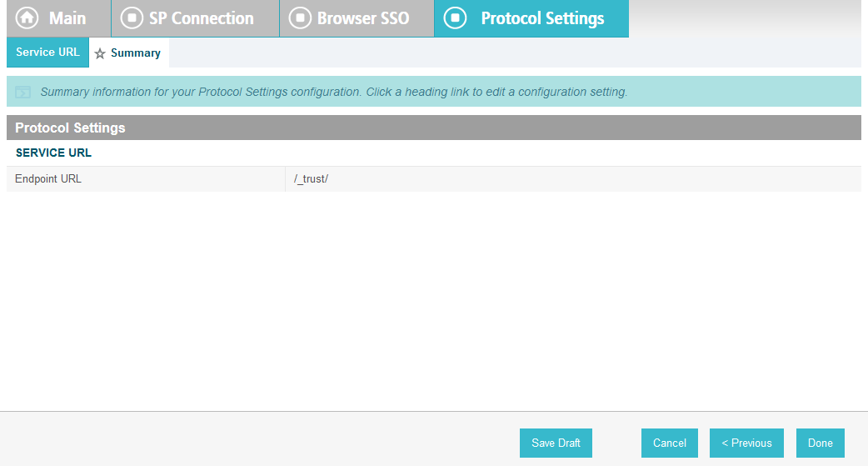Switch to the Browser SSO tab label

[363, 18]
